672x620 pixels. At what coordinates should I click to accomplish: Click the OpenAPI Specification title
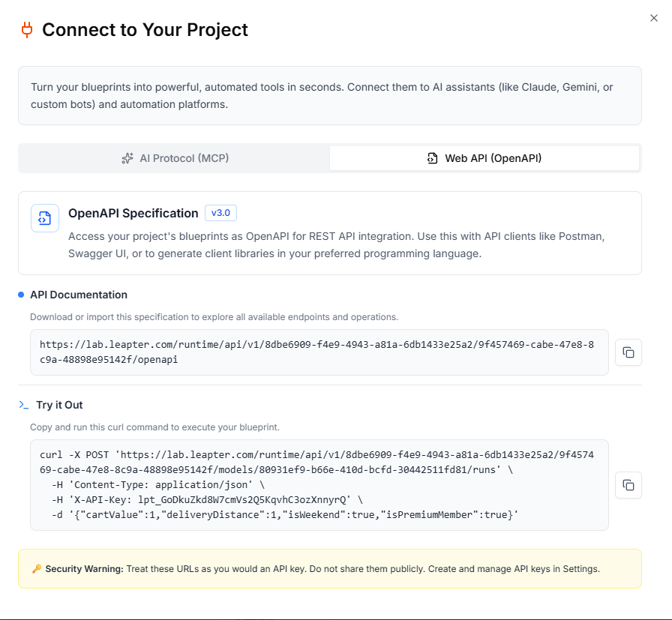[x=133, y=213]
